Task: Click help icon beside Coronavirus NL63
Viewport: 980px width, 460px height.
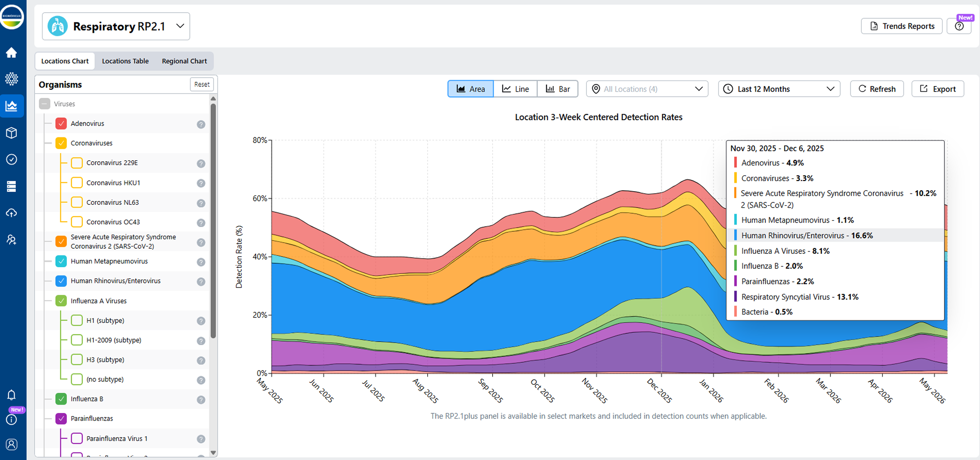Action: pos(201,203)
